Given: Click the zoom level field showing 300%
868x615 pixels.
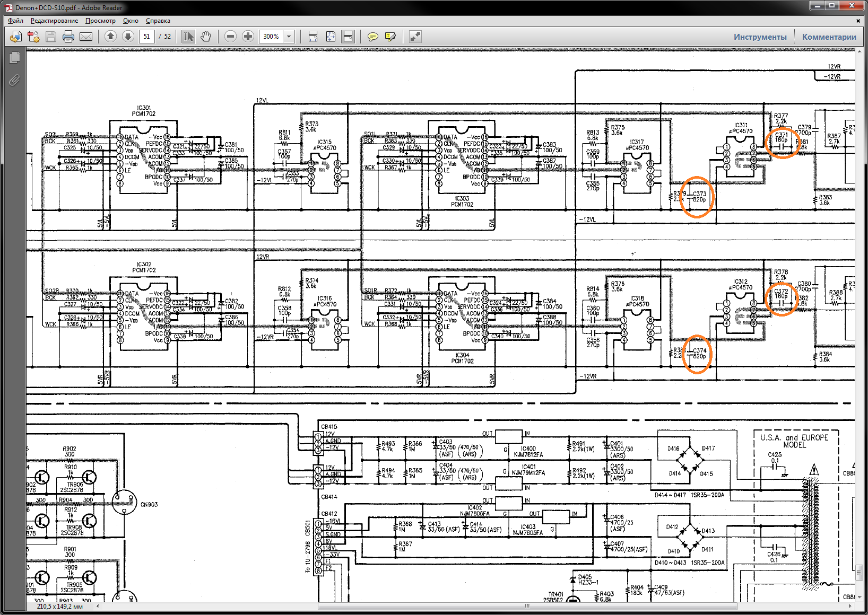Looking at the screenshot, I should point(272,36).
